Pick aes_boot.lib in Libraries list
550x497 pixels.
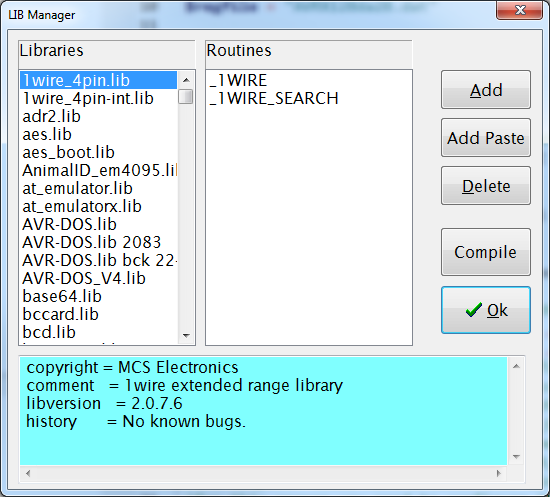(99, 152)
